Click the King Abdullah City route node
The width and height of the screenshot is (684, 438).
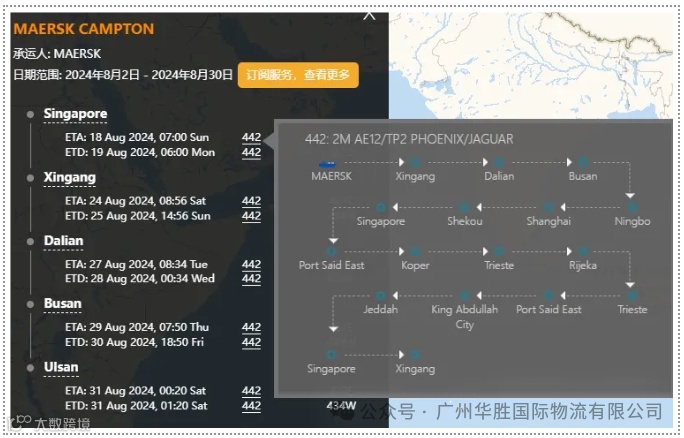coord(465,296)
